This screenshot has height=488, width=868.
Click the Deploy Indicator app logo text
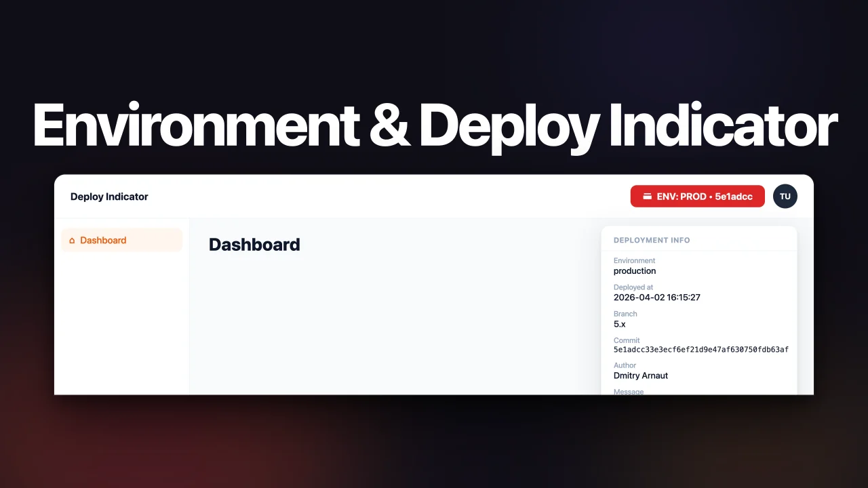pyautogui.click(x=108, y=197)
